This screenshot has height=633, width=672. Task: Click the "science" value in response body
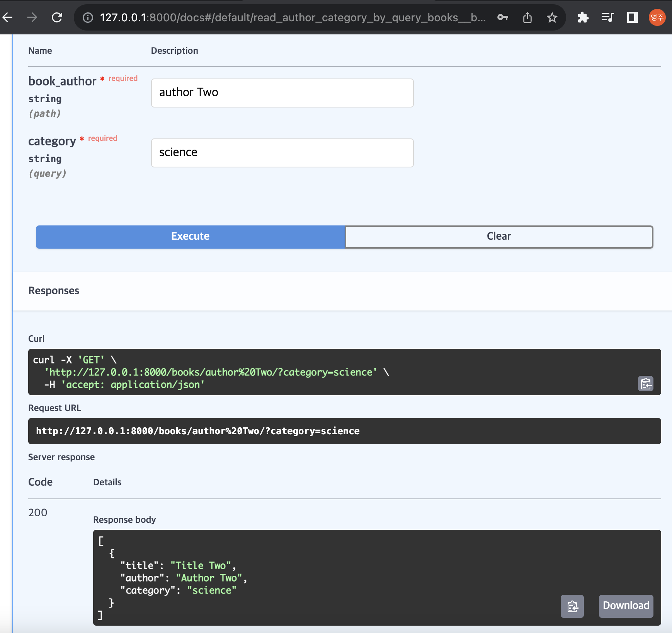coord(212,590)
